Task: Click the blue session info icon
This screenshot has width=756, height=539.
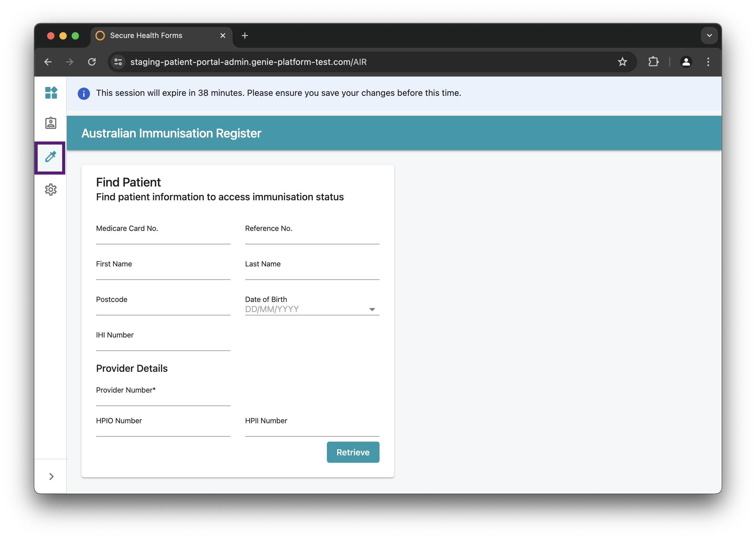Action: 84,94
